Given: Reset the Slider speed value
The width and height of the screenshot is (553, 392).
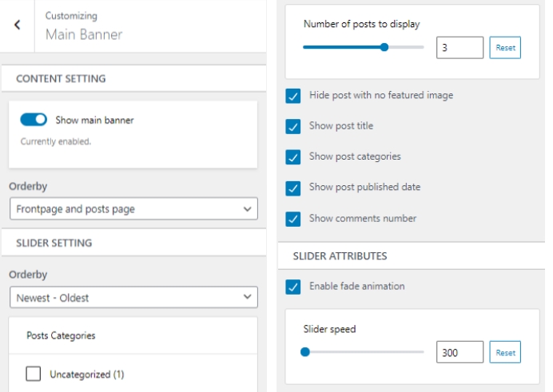Looking at the screenshot, I should (505, 352).
